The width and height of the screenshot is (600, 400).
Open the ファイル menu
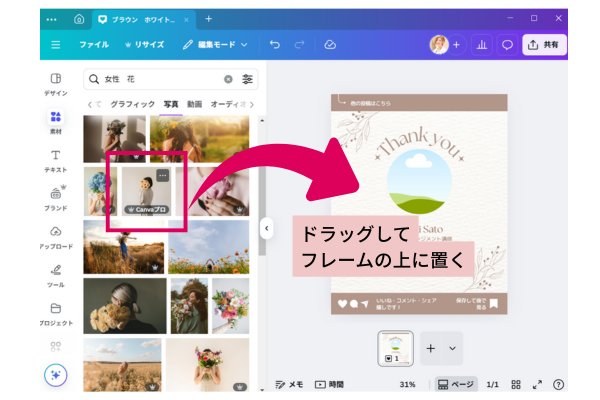click(x=94, y=45)
